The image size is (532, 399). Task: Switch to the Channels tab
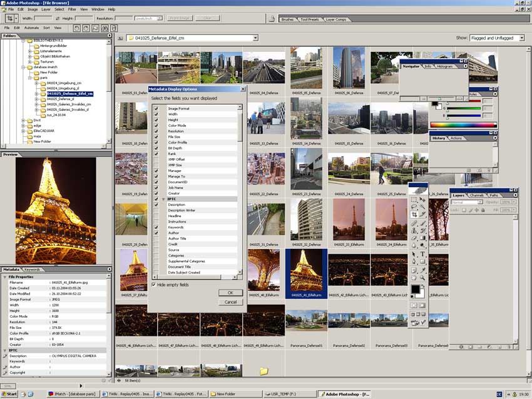(x=477, y=195)
